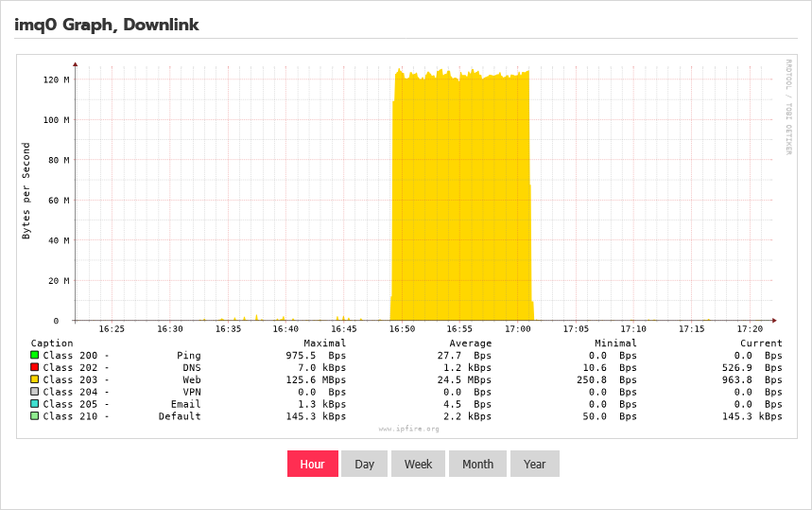The image size is (812, 510).
Task: Click the '60 M' y-axis label
Action: pos(59,201)
